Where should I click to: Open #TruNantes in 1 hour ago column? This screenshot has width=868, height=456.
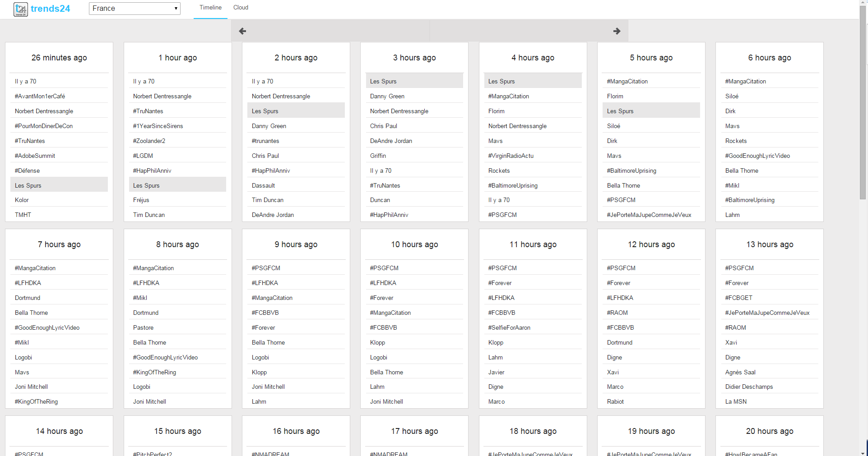coord(148,111)
